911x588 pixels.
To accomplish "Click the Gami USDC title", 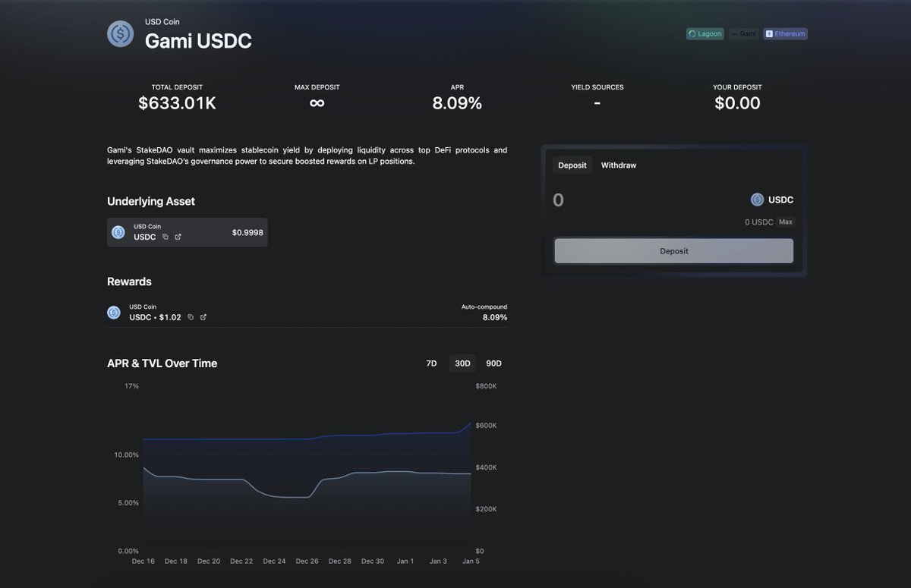I will (x=198, y=41).
